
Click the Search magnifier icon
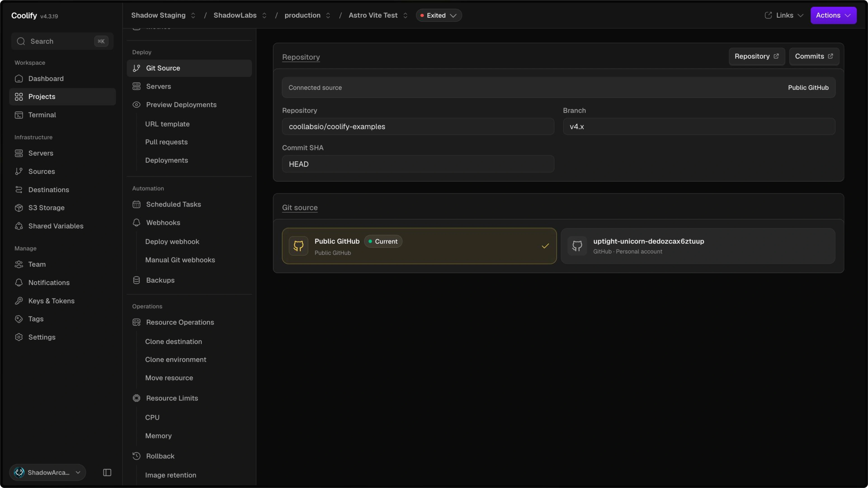click(x=21, y=41)
